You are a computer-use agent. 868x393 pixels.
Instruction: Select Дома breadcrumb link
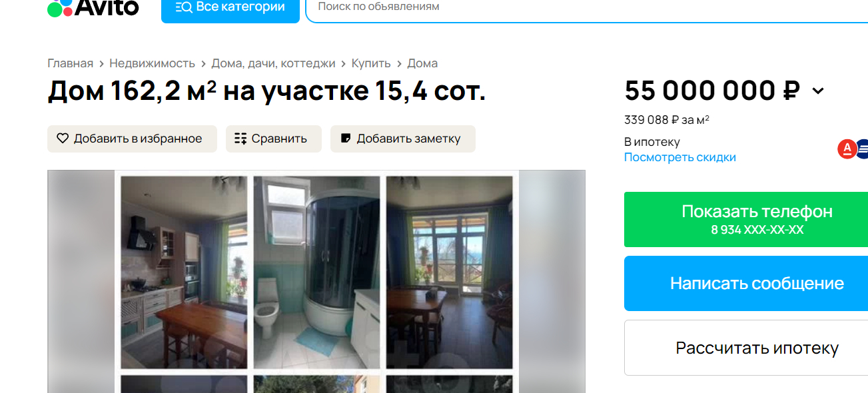[422, 63]
